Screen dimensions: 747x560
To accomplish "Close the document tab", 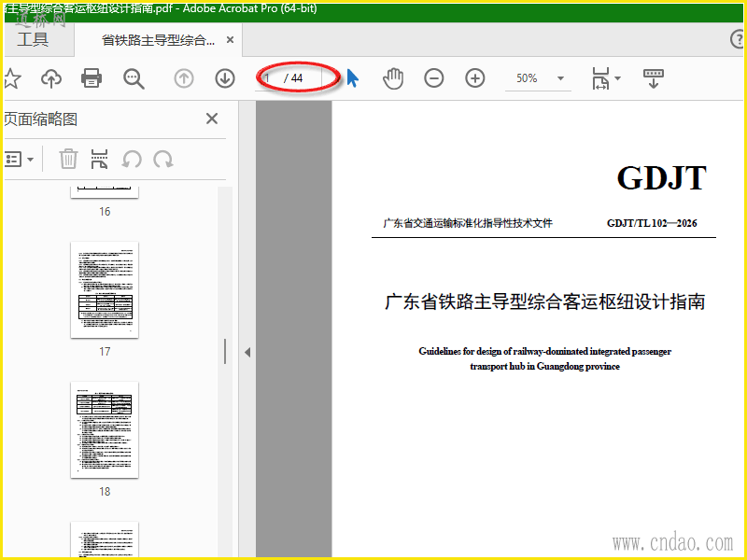I will pyautogui.click(x=230, y=40).
